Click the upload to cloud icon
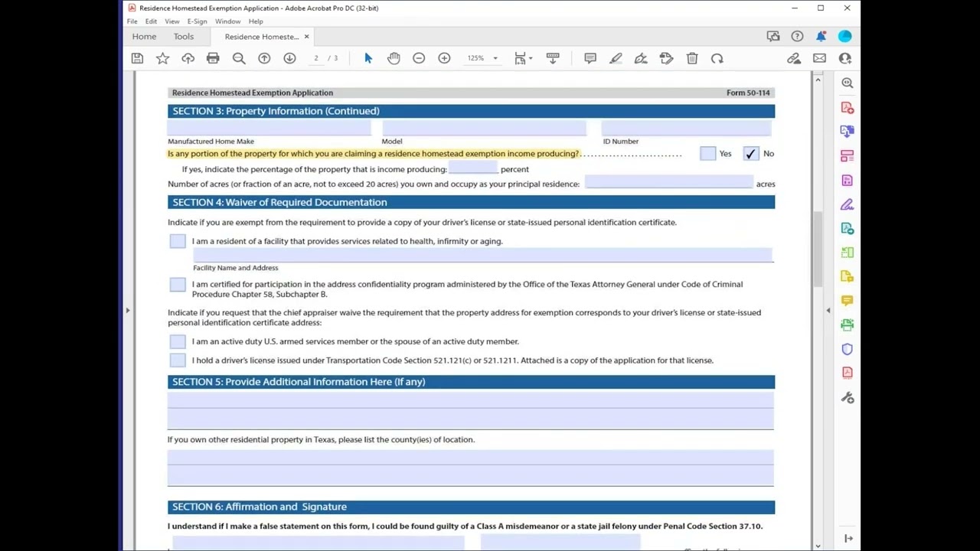The height and width of the screenshot is (551, 980). pos(188,58)
